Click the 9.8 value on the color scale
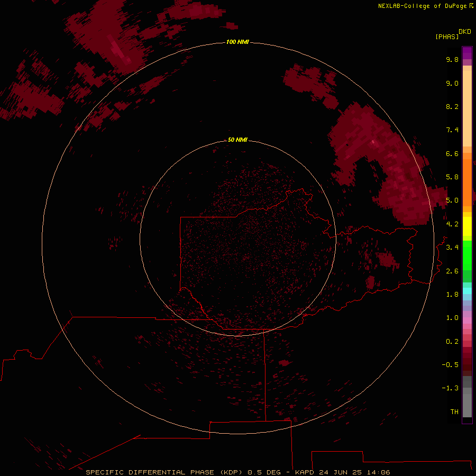476x476 pixels. click(452, 59)
